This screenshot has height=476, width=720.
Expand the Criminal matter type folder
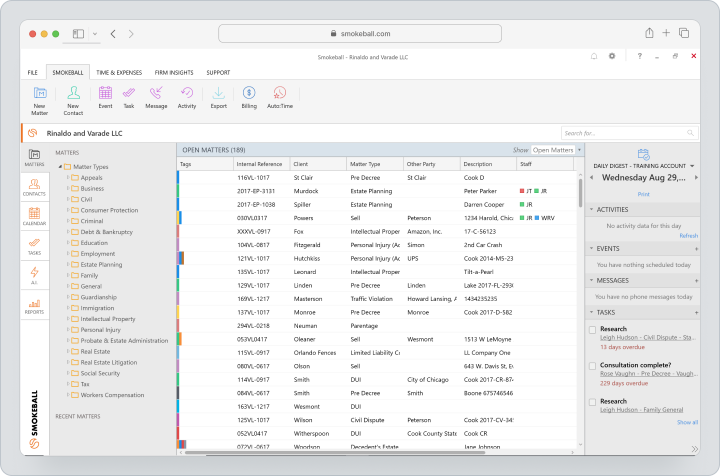[x=68, y=221]
